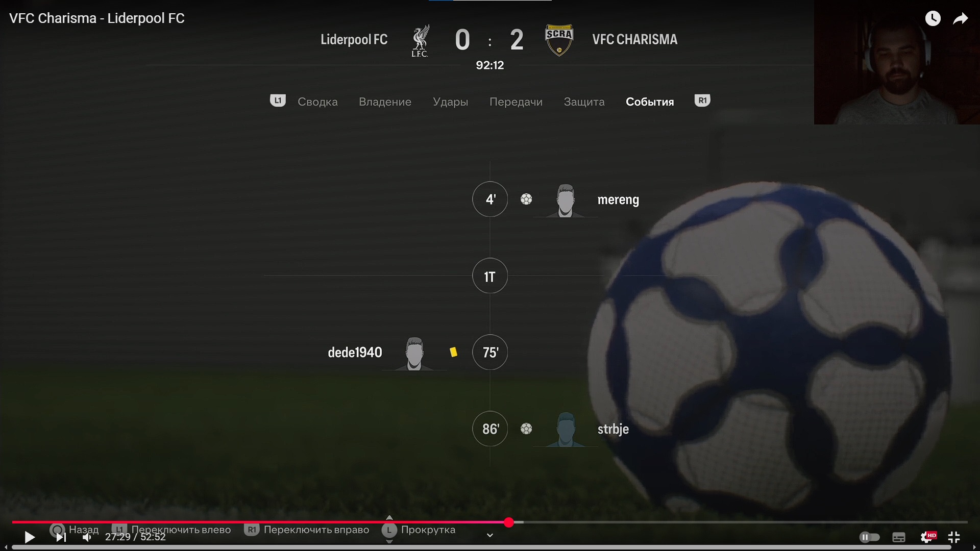Click the R1 shoulder button icon
Viewport: 980px width, 551px height.
pos(702,101)
